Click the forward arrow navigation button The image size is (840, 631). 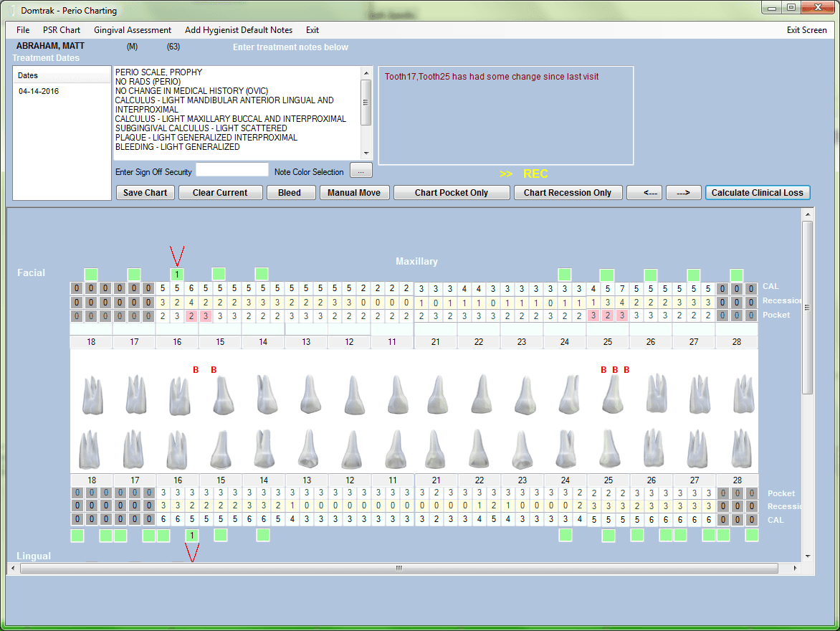pos(682,193)
